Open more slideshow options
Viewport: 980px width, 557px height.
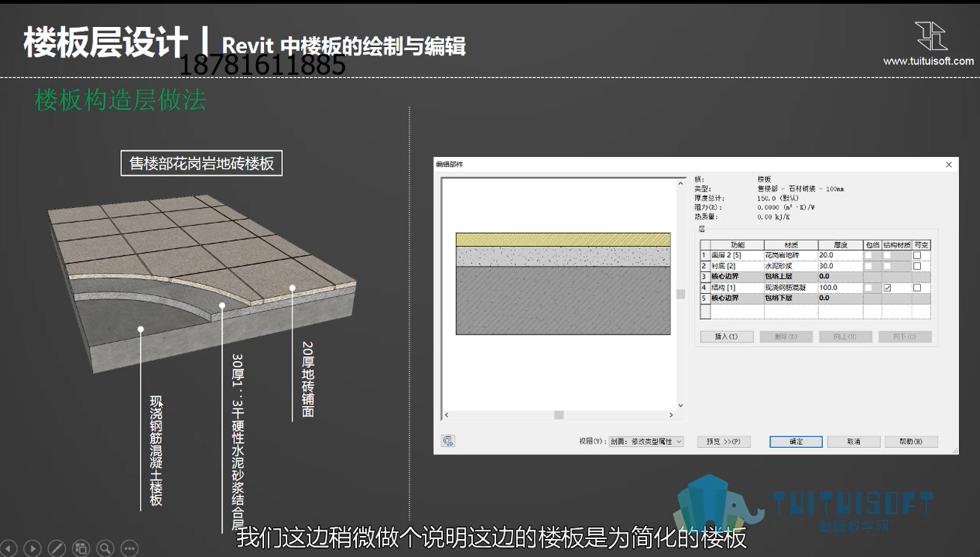click(129, 549)
